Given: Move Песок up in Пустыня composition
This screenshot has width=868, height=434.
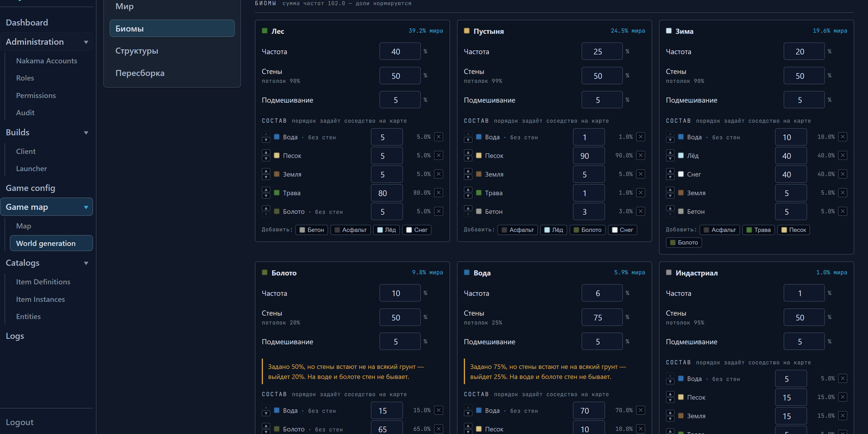Looking at the screenshot, I should pos(468,152).
